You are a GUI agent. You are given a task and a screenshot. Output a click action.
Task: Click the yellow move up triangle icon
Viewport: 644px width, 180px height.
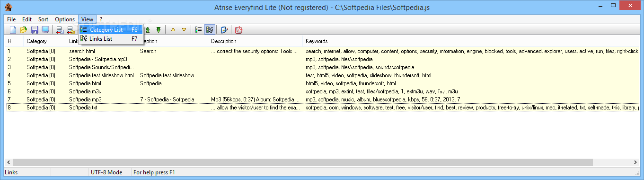(173, 30)
